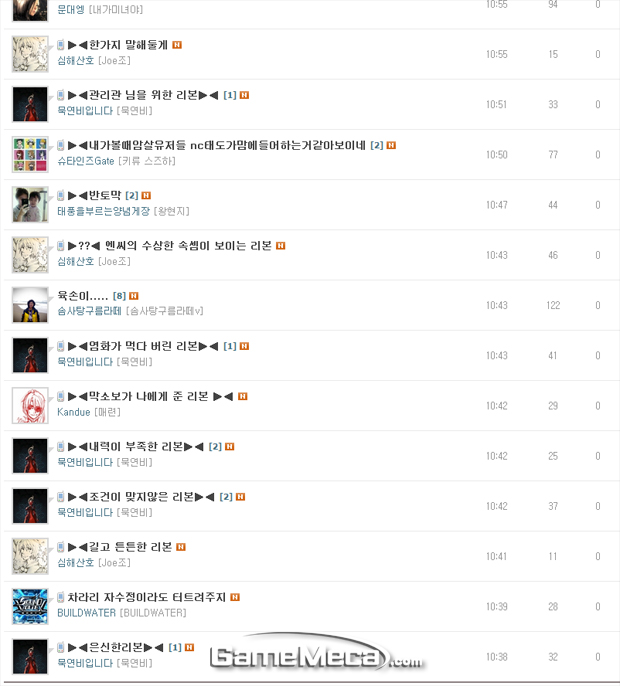Open the post '내력이 부족한 리본'
This screenshot has height=686, width=620.
point(136,447)
